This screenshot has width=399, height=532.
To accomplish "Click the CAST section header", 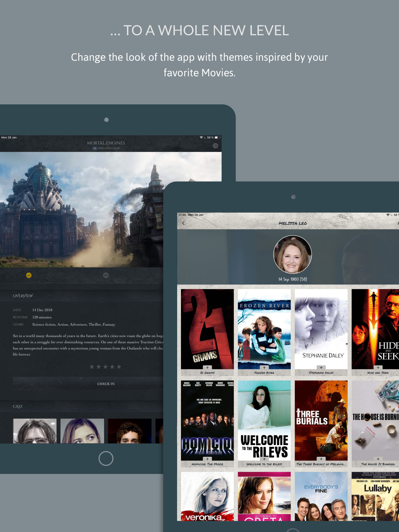I will tap(18, 406).
